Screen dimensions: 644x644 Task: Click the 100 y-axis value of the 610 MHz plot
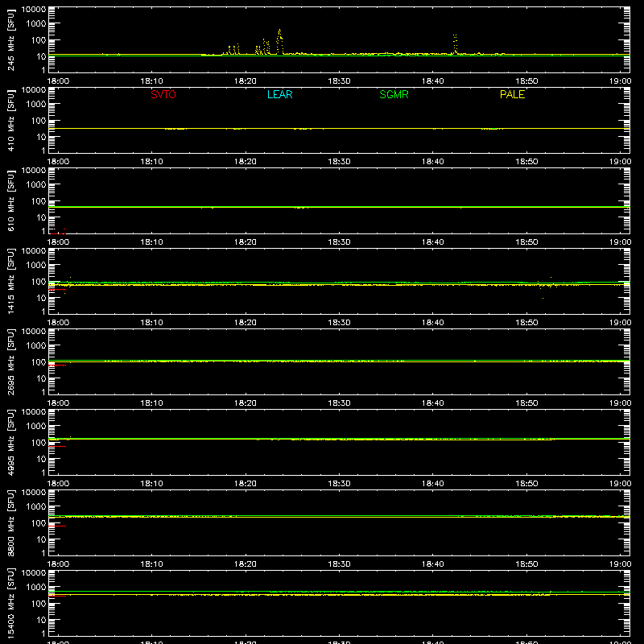(x=39, y=201)
